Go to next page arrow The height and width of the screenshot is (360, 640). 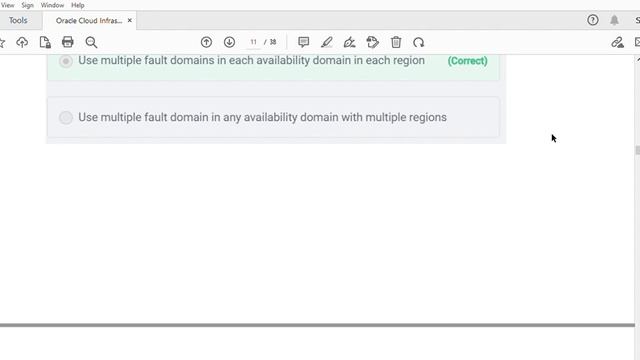[229, 42]
